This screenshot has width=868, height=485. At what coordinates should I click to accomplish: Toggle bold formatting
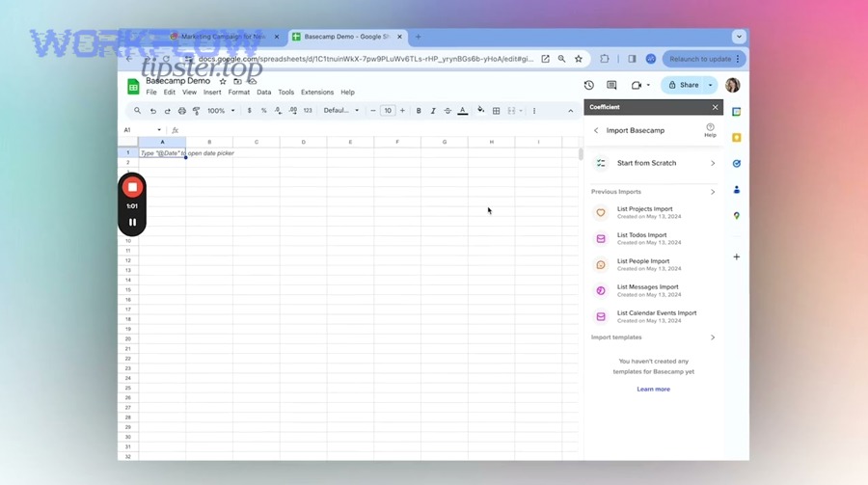tap(419, 111)
